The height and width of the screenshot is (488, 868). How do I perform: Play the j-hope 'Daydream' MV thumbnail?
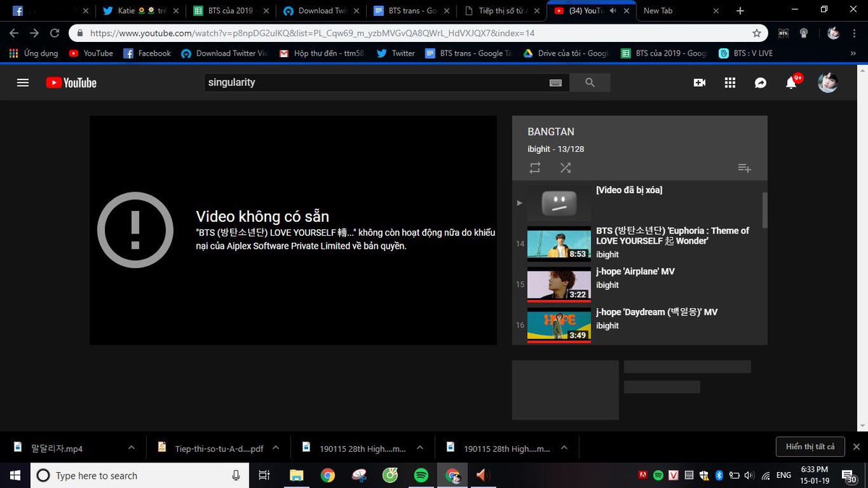559,325
